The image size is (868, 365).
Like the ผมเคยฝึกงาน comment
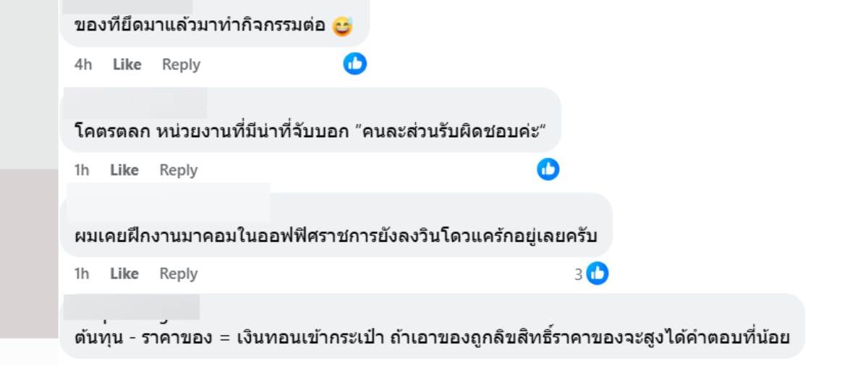(124, 274)
